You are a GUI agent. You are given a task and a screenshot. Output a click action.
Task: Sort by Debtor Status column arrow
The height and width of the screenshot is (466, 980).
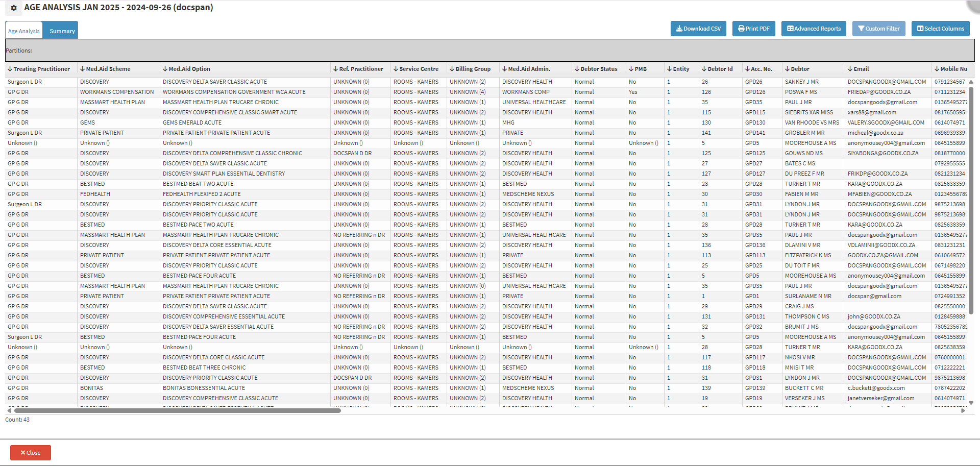coord(577,69)
